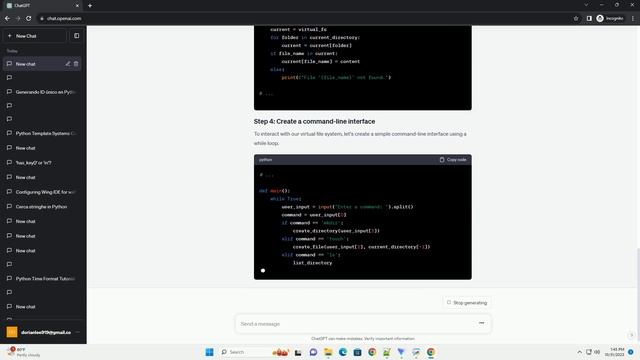The image size is (640, 360).
Task: Open the Windows Start menu
Action: click(209, 352)
